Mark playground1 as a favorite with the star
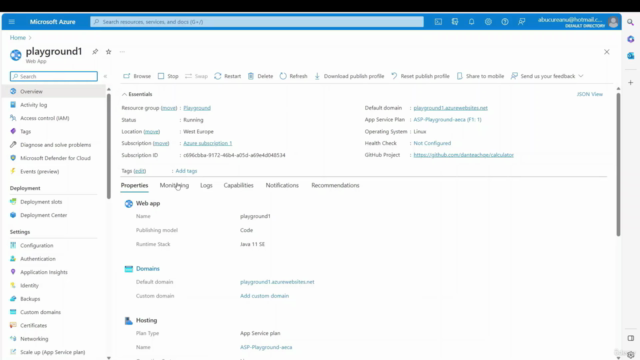 click(108, 52)
